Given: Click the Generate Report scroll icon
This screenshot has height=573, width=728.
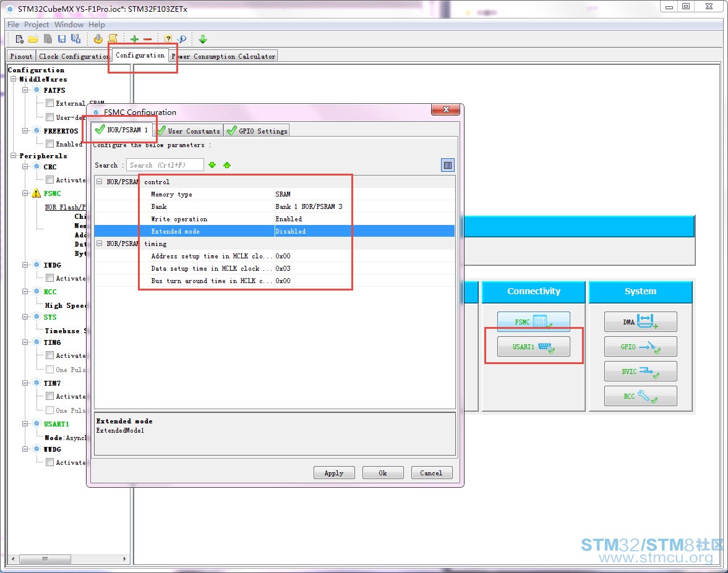Looking at the screenshot, I should [113, 38].
